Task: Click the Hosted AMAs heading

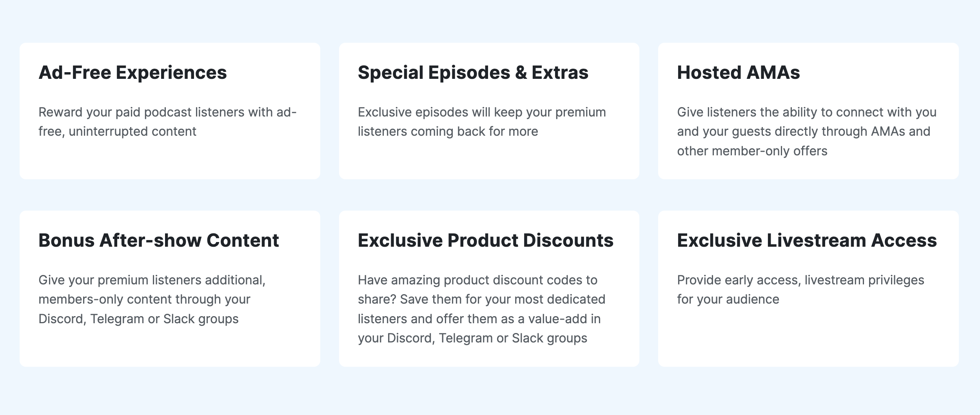Action: (738, 73)
